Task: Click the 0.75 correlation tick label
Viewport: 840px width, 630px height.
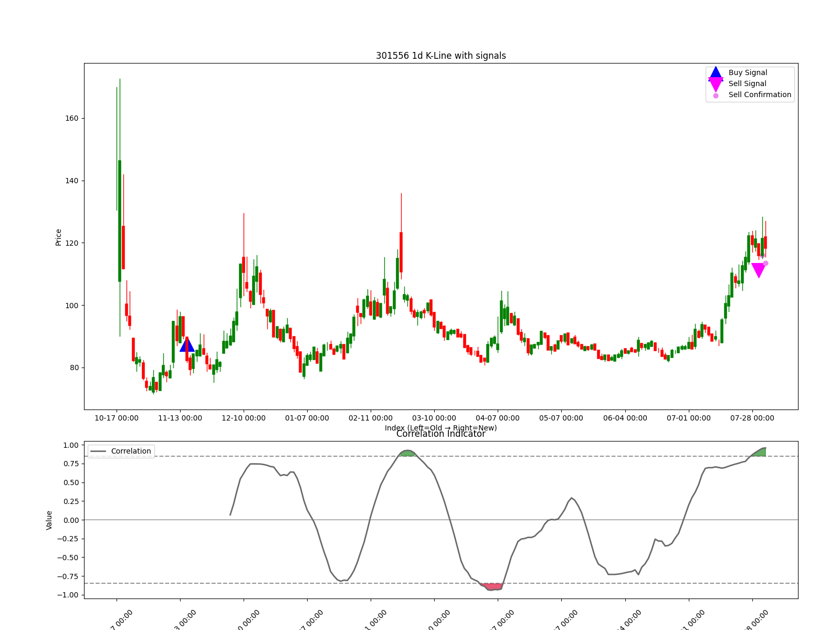Action: tap(71, 464)
